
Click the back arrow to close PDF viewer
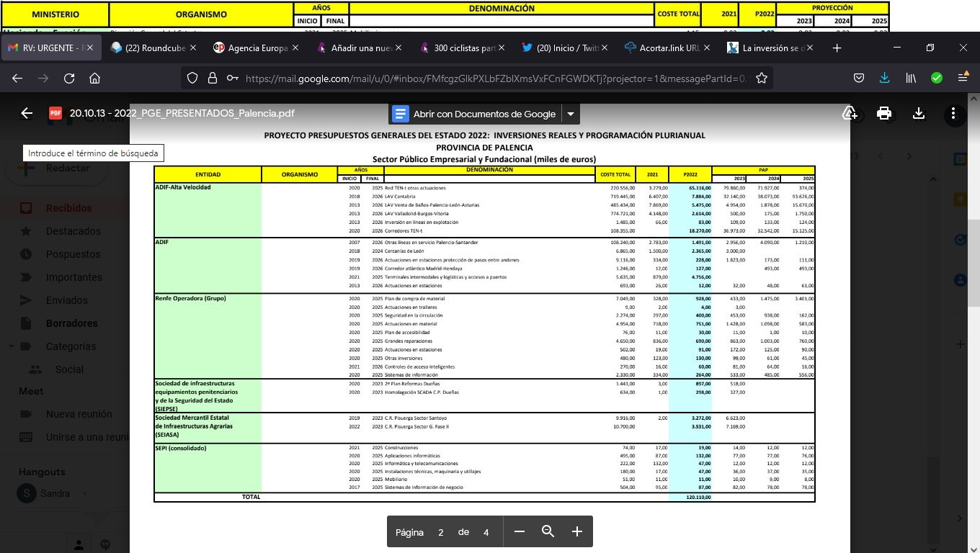click(x=27, y=113)
